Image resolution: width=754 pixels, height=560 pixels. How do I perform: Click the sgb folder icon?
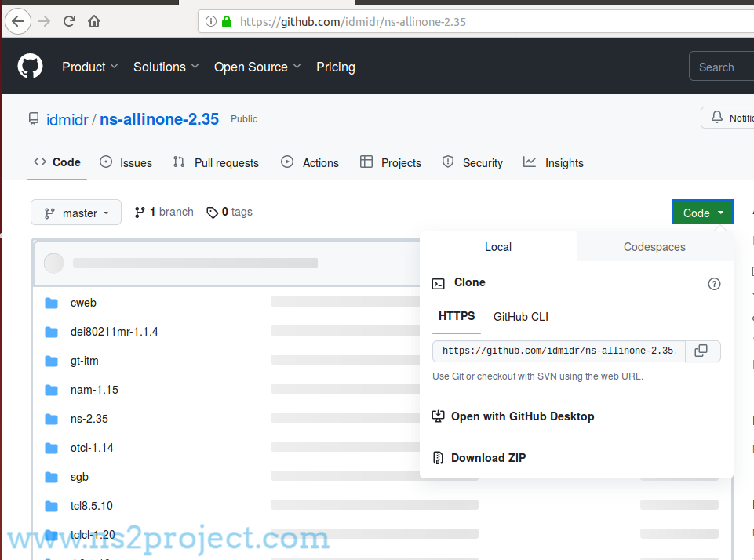52,478
